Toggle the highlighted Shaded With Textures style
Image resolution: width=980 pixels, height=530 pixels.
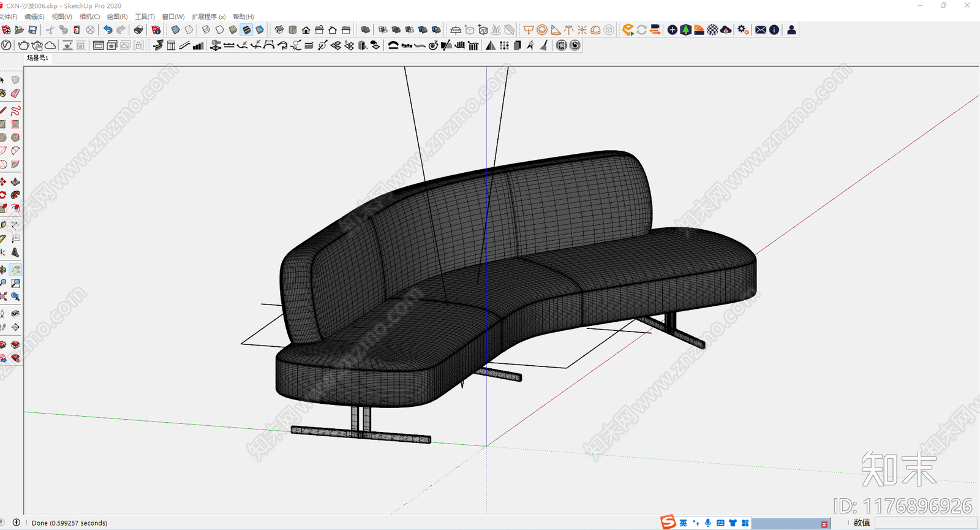point(246,29)
